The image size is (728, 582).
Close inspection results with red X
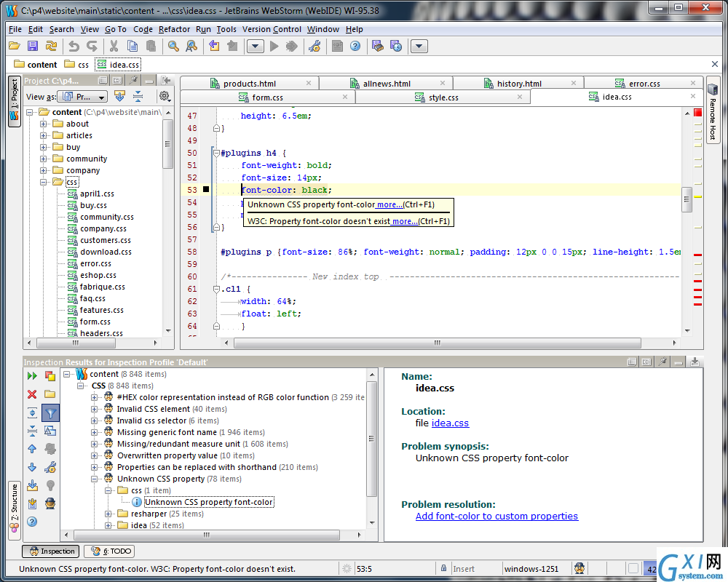point(32,394)
